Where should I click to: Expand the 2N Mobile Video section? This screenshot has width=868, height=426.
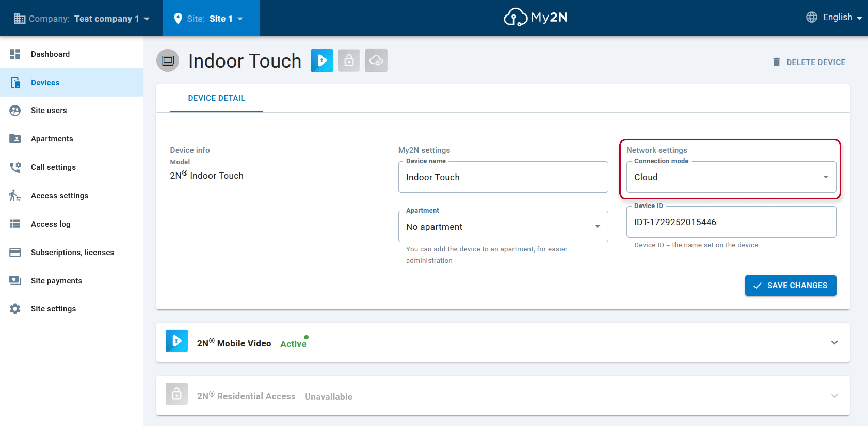834,342
